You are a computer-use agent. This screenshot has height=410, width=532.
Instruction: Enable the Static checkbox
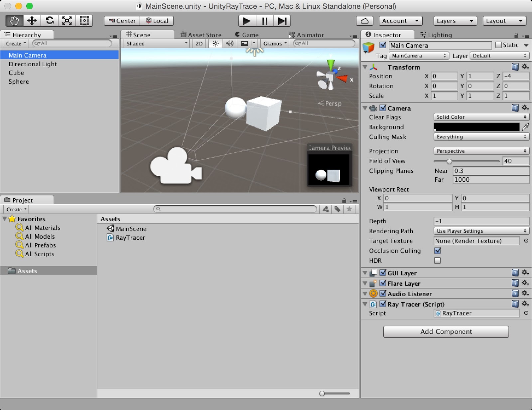point(498,45)
